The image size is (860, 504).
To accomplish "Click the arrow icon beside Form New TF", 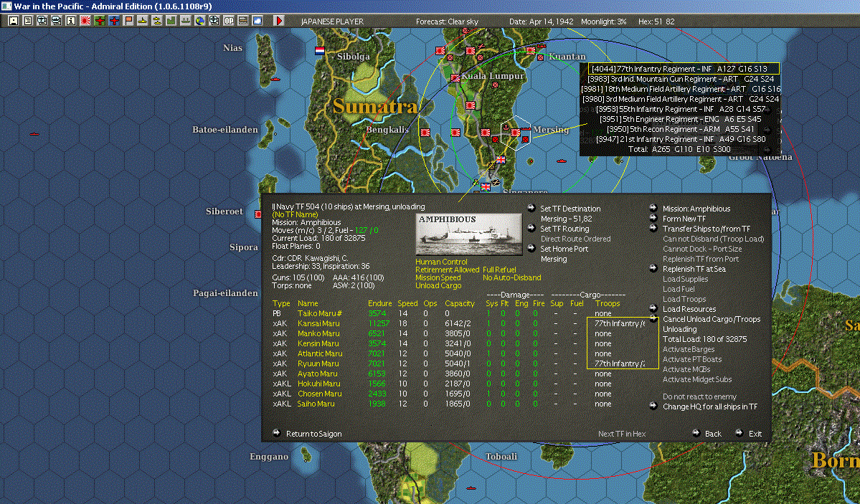I will pos(653,218).
